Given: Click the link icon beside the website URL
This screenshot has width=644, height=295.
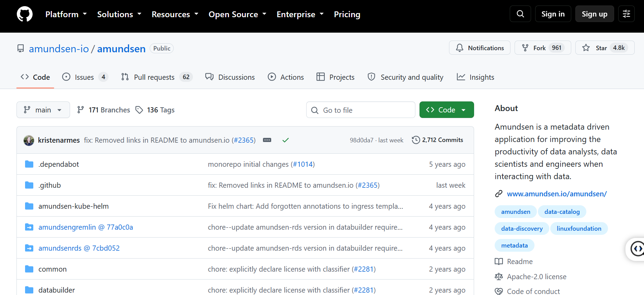Looking at the screenshot, I should point(499,194).
